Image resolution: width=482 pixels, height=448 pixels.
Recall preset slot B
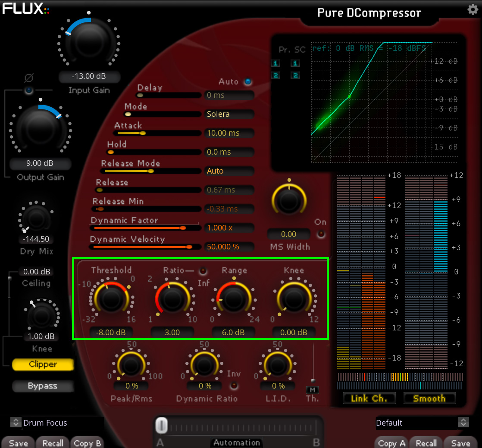coord(426,443)
